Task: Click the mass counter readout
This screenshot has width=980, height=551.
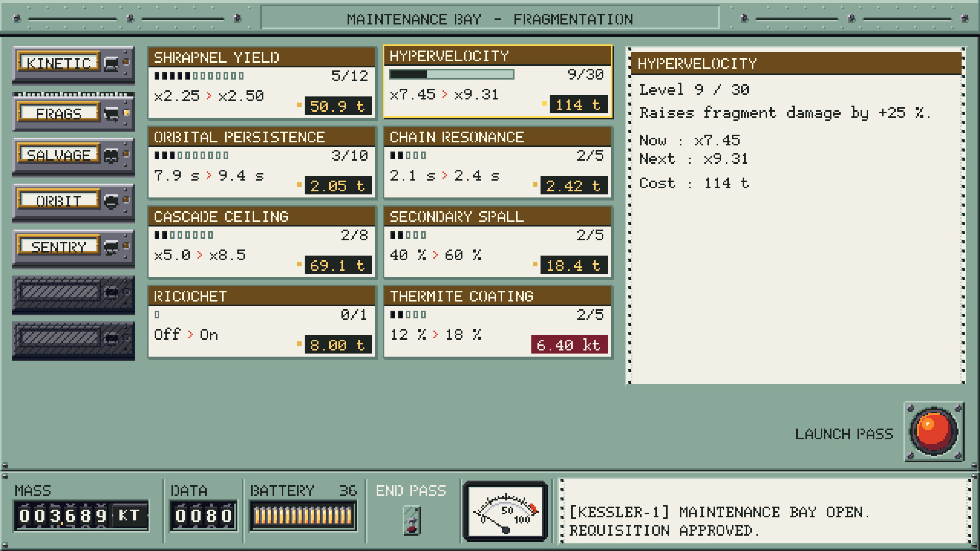Action: coord(81,516)
